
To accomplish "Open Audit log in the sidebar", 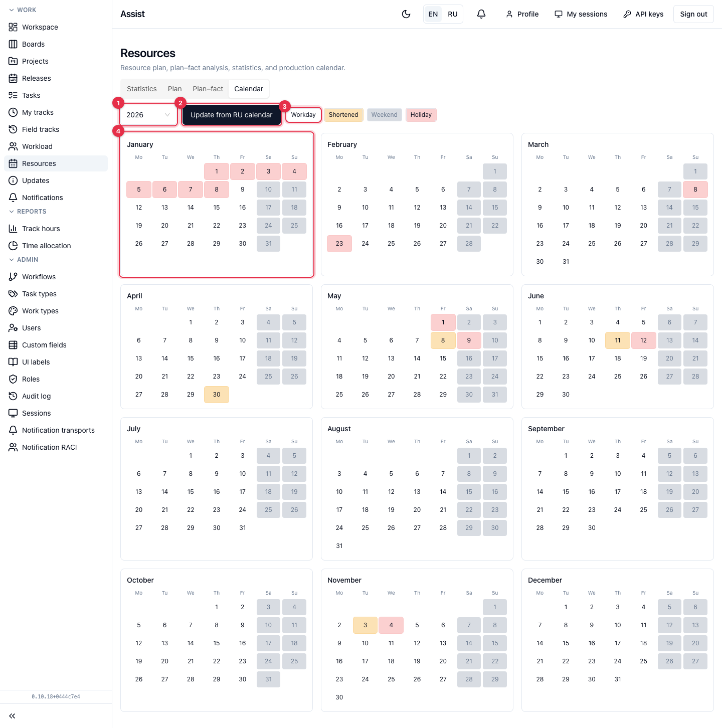I will coord(56,396).
